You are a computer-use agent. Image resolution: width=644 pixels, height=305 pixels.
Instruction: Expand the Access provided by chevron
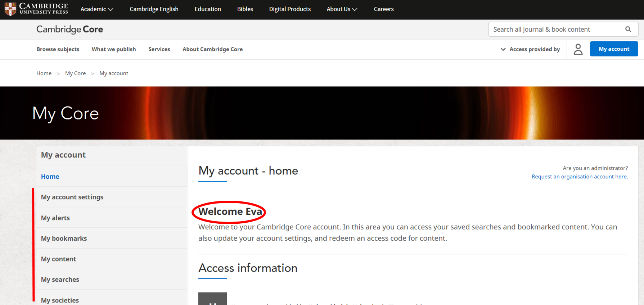[x=503, y=49]
